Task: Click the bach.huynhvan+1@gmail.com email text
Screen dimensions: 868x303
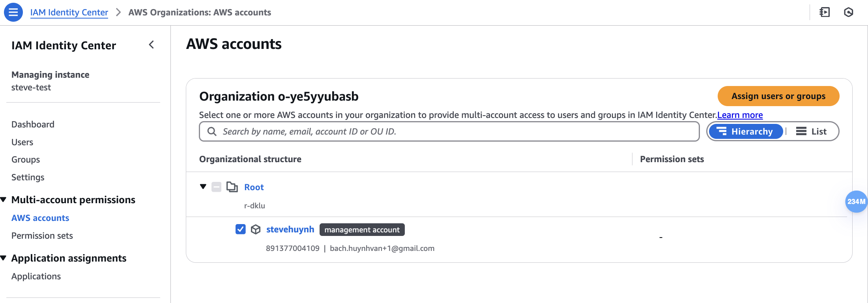Action: coord(382,248)
